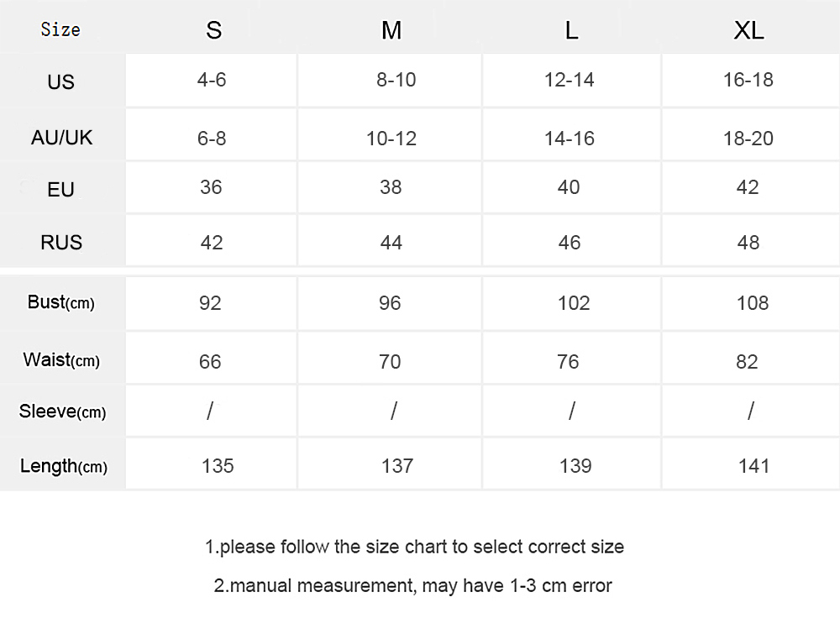Select the M column header
Viewport: 840px width, 634px height.
click(391, 30)
